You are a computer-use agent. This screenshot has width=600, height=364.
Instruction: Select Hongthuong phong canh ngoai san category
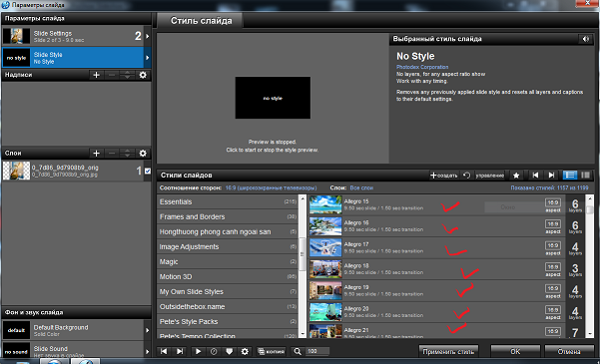(x=228, y=231)
